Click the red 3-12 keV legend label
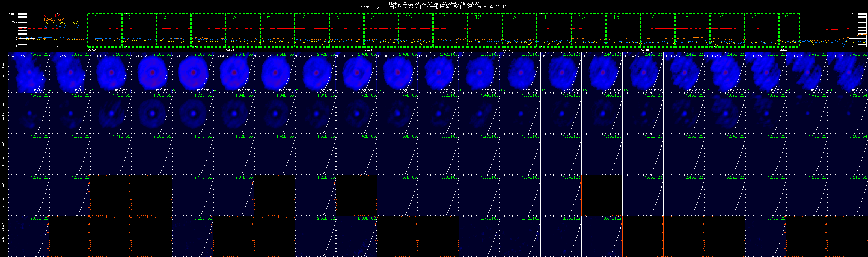Screen dimensions: 868x257 click(53, 16)
